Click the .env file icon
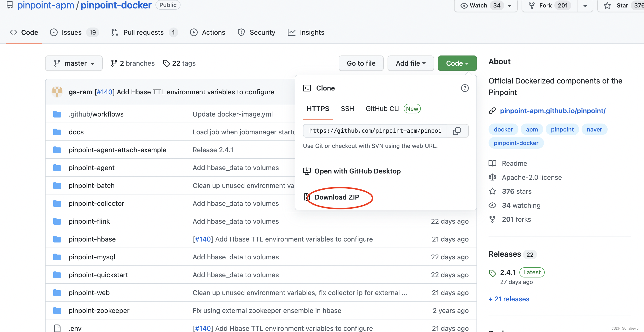Screen dimensions: 644x332 [57, 328]
